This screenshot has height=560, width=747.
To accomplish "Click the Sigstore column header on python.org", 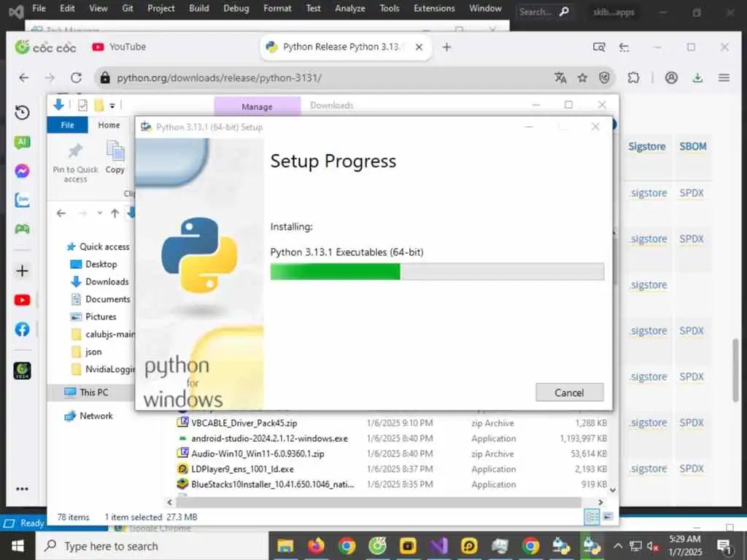I will point(646,146).
